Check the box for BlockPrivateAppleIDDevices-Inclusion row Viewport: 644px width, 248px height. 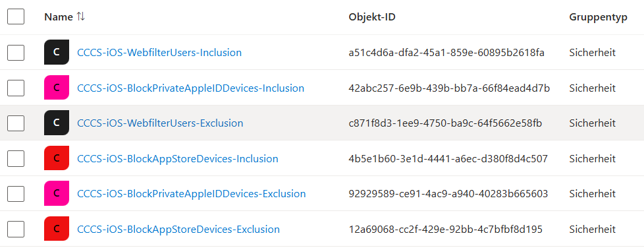click(16, 88)
